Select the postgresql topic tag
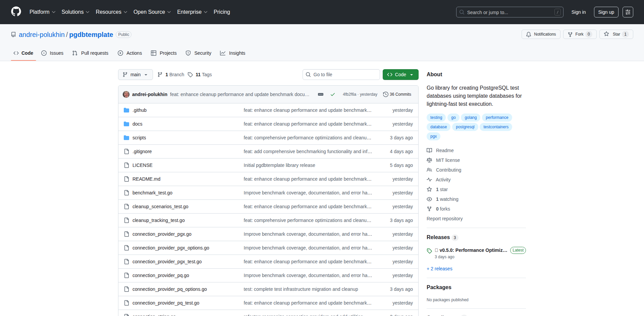The image size is (644, 316). tap(465, 127)
